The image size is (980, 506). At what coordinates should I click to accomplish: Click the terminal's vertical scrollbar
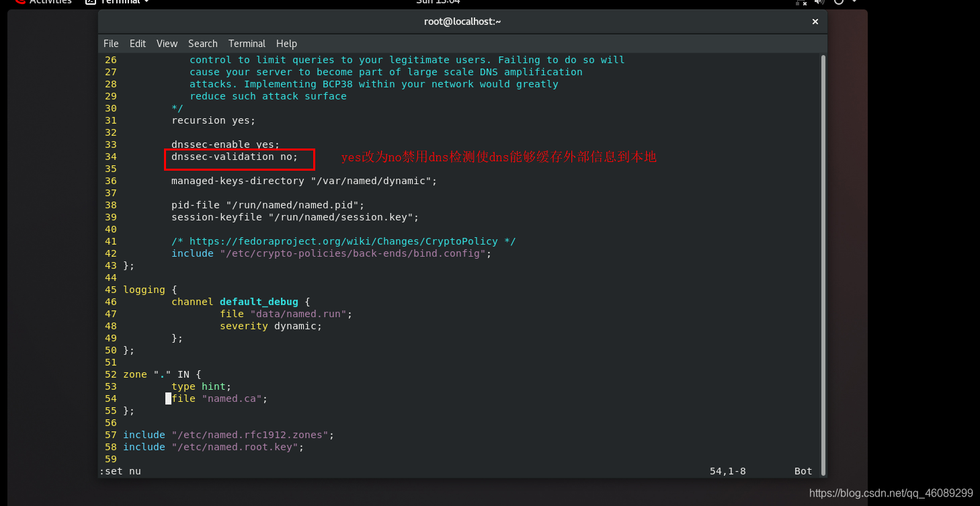tap(823, 265)
